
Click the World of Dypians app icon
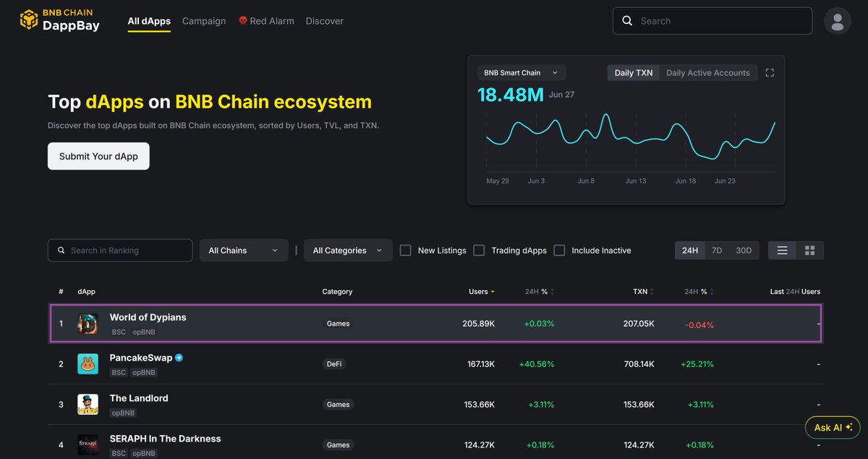tap(88, 324)
